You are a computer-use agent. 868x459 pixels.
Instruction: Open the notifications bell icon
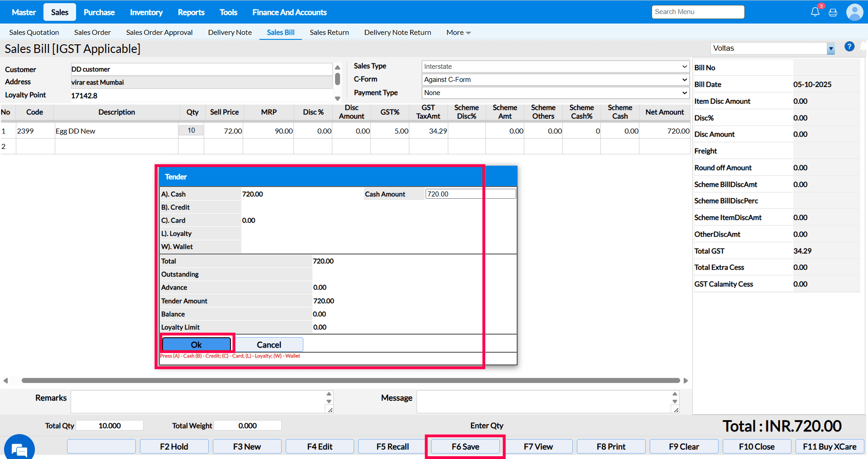click(x=815, y=12)
